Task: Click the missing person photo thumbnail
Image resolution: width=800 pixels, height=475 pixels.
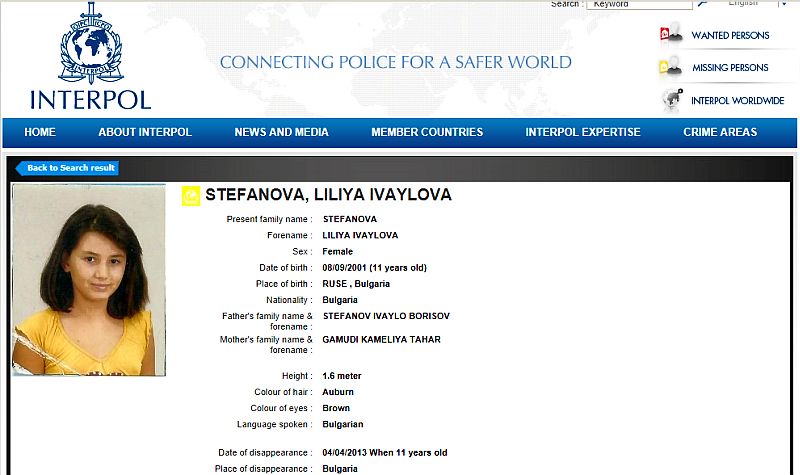Action: pyautogui.click(x=89, y=280)
